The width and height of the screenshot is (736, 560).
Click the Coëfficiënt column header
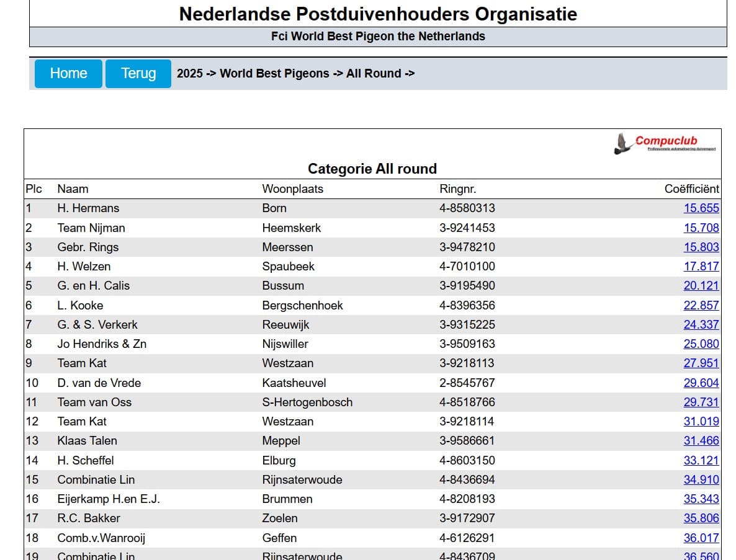(691, 189)
